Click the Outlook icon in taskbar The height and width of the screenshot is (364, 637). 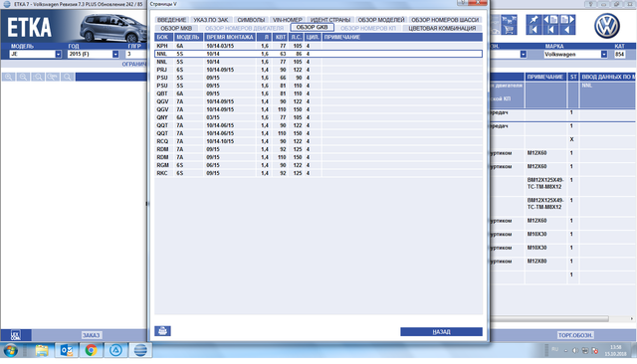pos(67,350)
